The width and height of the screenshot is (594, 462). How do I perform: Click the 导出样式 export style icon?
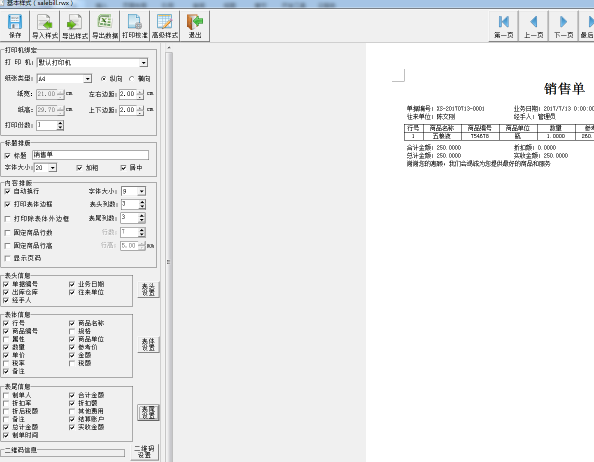coord(75,26)
